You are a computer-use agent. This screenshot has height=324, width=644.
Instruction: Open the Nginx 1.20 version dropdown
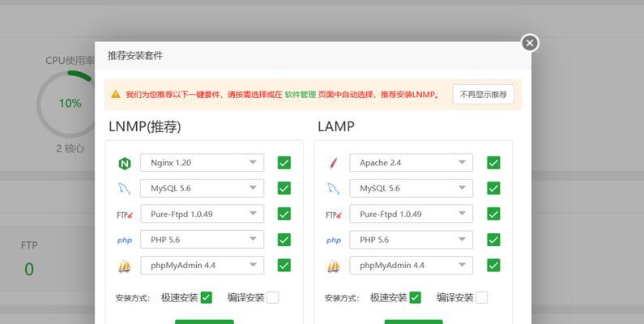pyautogui.click(x=202, y=163)
